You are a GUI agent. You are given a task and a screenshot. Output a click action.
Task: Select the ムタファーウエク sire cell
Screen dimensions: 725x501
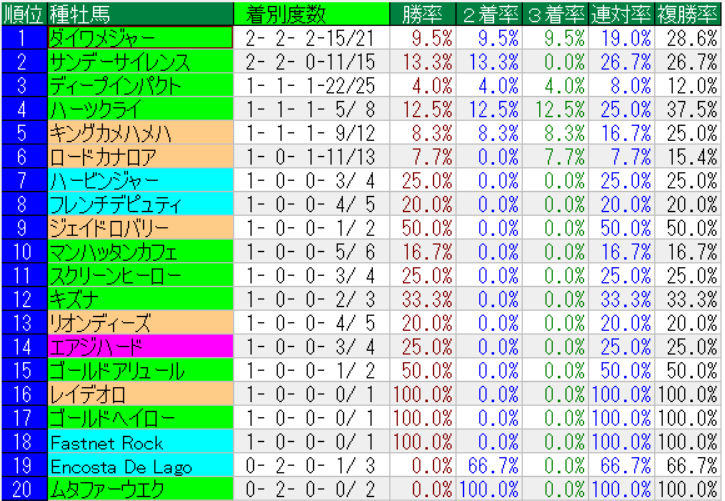point(140,489)
